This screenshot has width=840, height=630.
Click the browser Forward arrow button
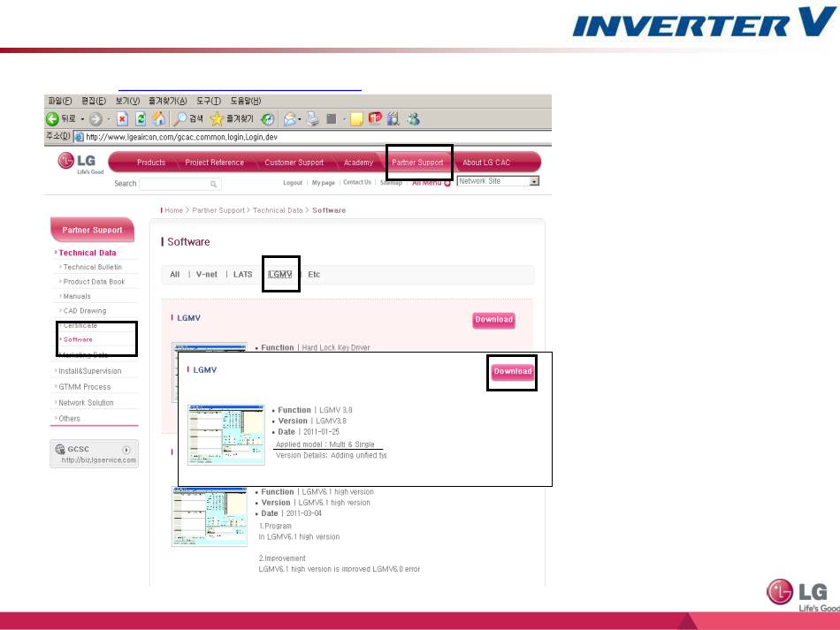(x=95, y=118)
